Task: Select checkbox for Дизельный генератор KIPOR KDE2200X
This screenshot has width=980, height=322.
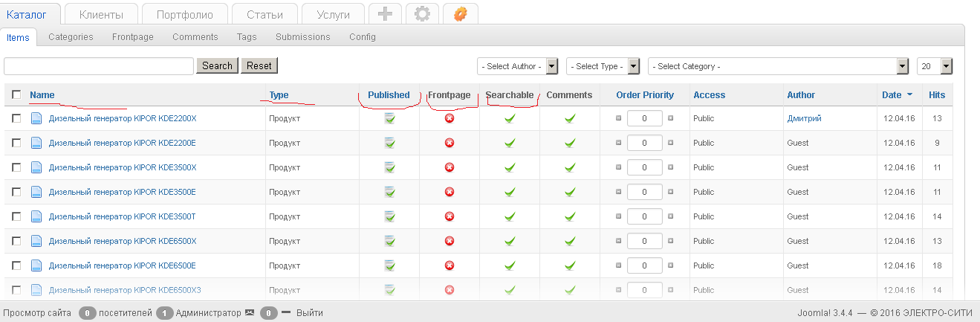Action: click(16, 118)
